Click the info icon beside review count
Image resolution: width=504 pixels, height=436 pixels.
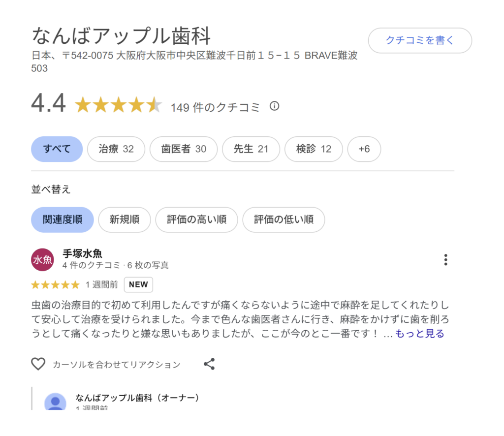[x=275, y=106]
